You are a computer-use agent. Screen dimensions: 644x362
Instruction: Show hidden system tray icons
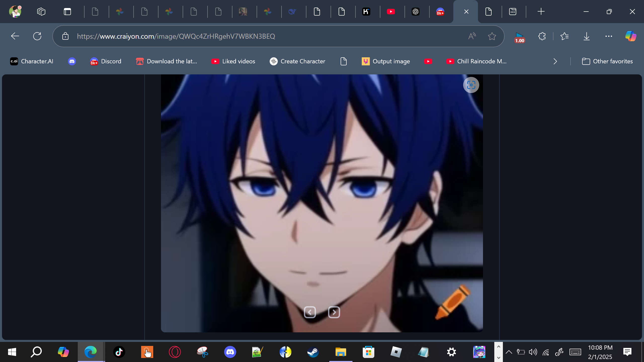[509, 352]
